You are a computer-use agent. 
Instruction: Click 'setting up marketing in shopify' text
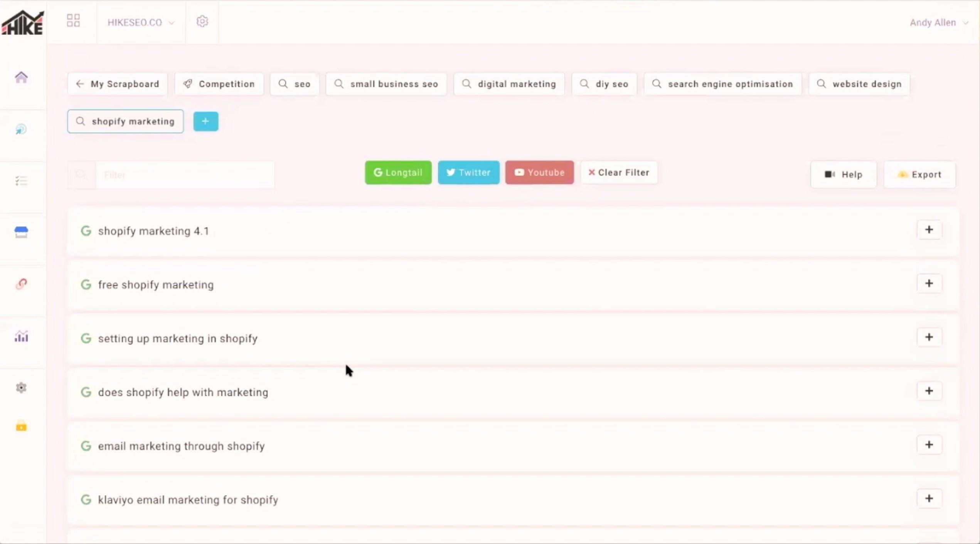pos(178,338)
